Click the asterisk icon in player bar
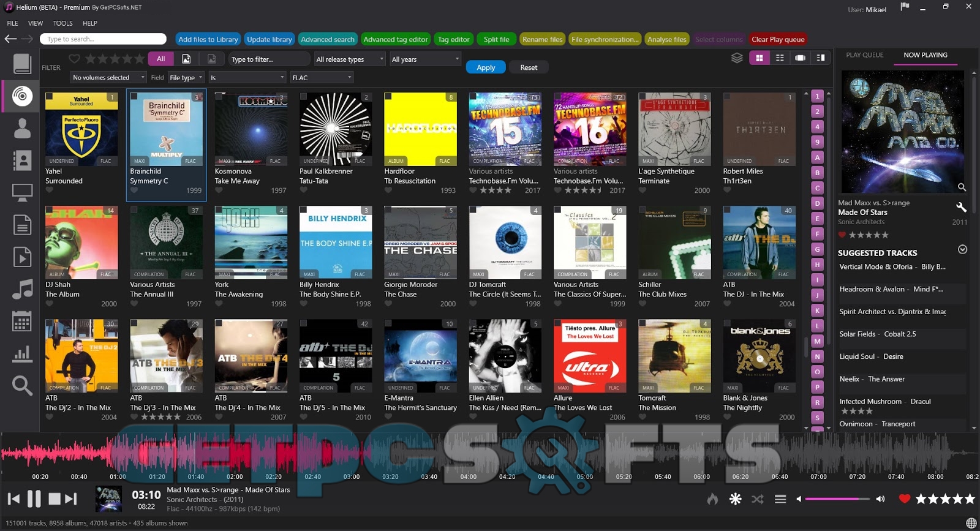Viewport: 980px width, 531px height. pos(736,499)
